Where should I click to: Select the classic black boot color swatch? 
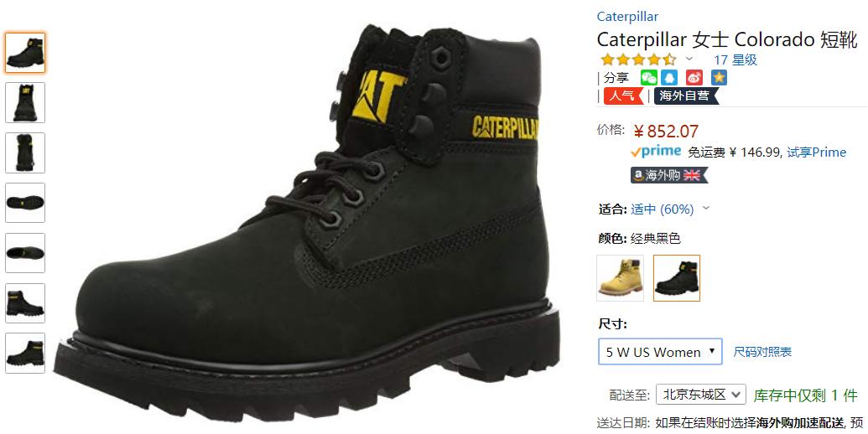pyautogui.click(x=677, y=277)
